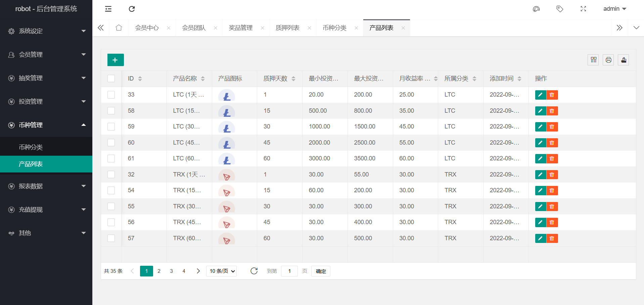
Task: Click the page number jump input field
Action: 289,271
